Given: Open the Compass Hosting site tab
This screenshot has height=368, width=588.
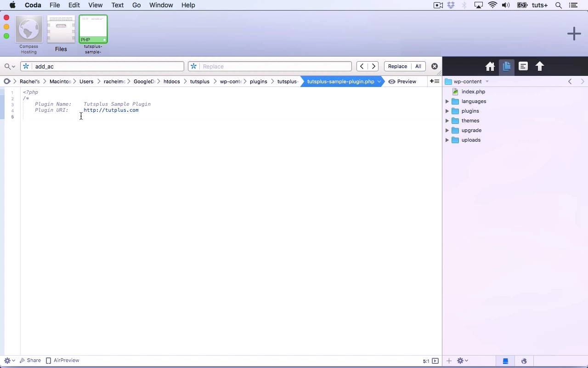Looking at the screenshot, I should click(29, 34).
